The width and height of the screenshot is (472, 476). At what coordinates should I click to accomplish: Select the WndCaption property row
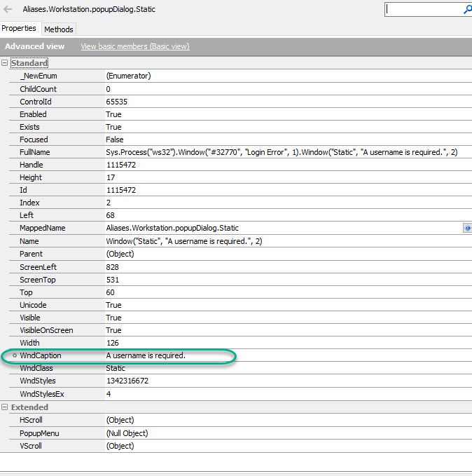click(x=41, y=356)
